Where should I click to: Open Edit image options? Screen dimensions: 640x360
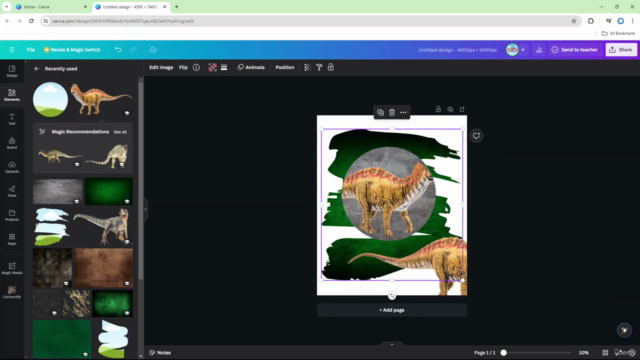161,67
